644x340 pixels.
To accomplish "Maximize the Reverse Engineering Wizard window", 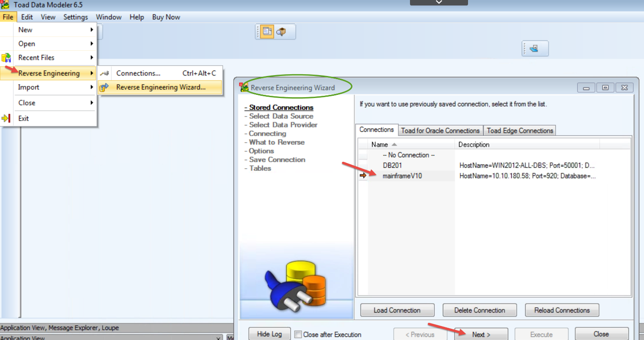I will (x=605, y=88).
